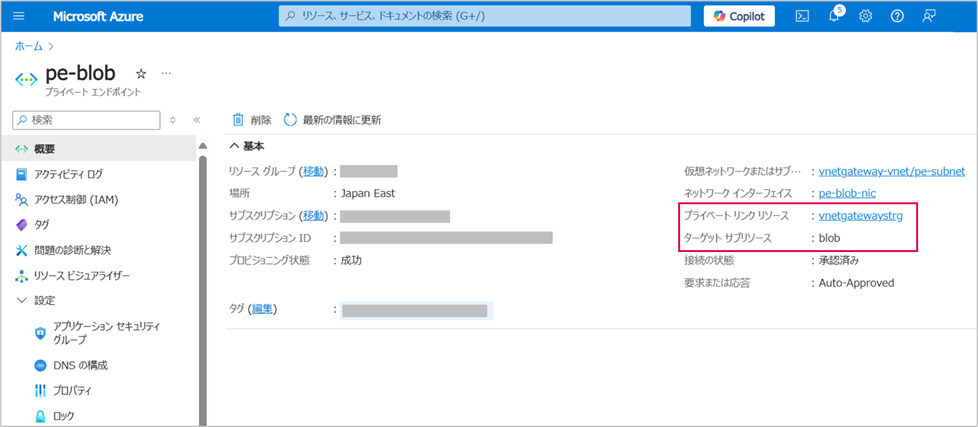
Task: Select 概要 in the sidebar
Action: (x=98, y=149)
